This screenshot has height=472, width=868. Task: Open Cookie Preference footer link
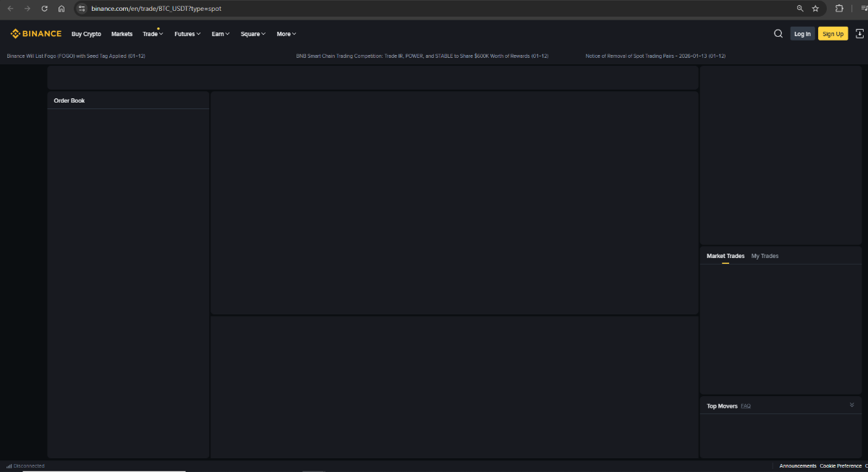(x=841, y=466)
